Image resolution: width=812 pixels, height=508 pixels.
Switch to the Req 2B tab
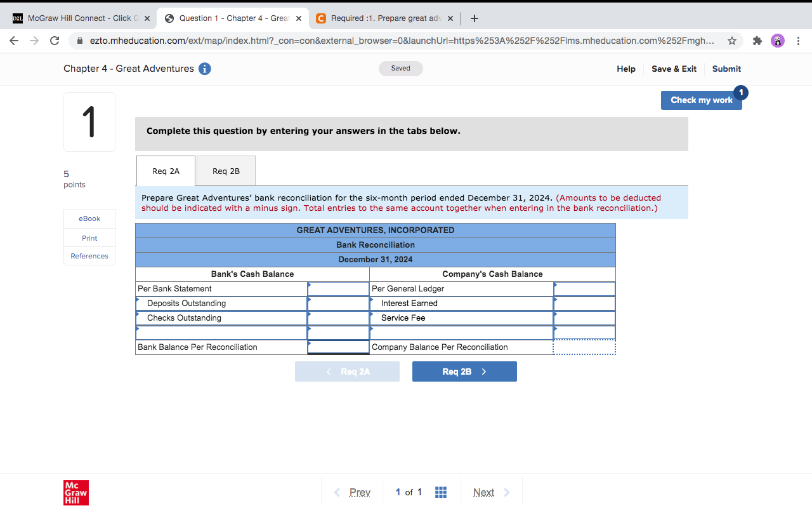click(226, 171)
